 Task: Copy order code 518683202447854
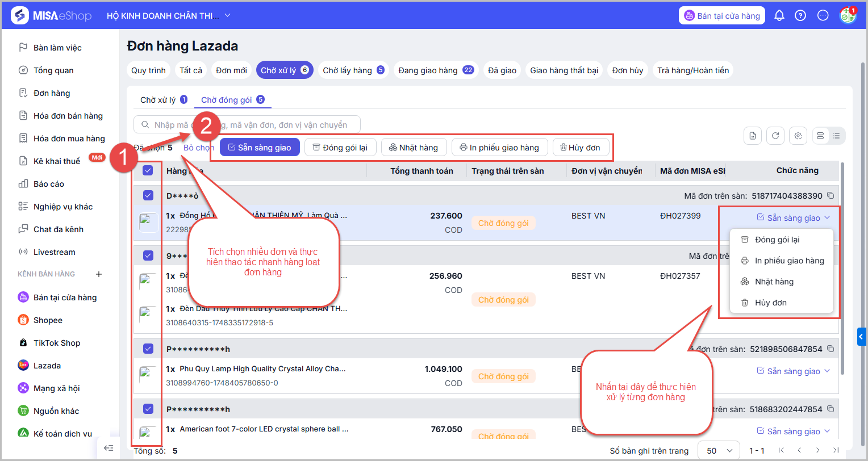pos(831,409)
